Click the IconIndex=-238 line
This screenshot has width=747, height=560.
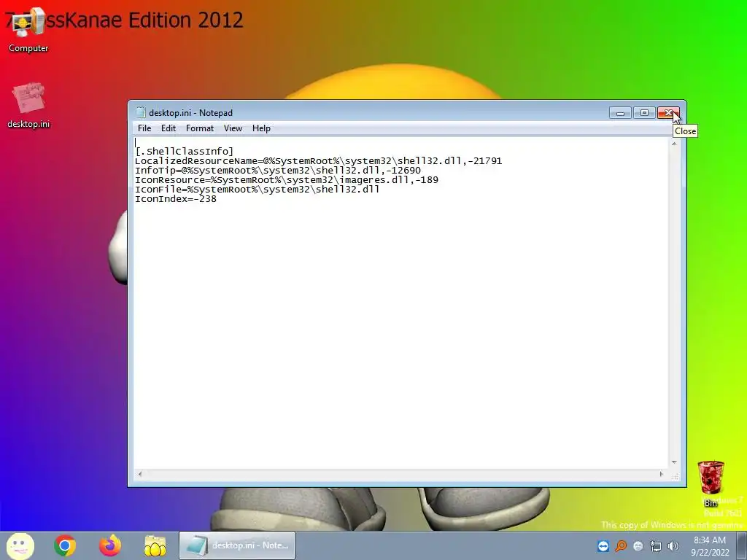pos(176,199)
